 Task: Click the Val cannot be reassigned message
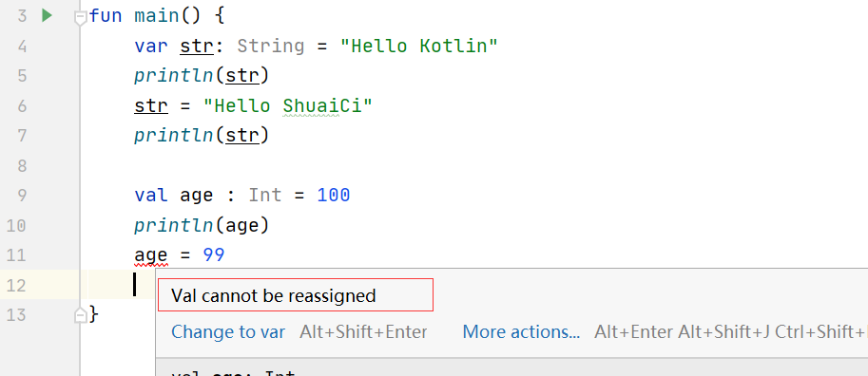click(x=274, y=296)
